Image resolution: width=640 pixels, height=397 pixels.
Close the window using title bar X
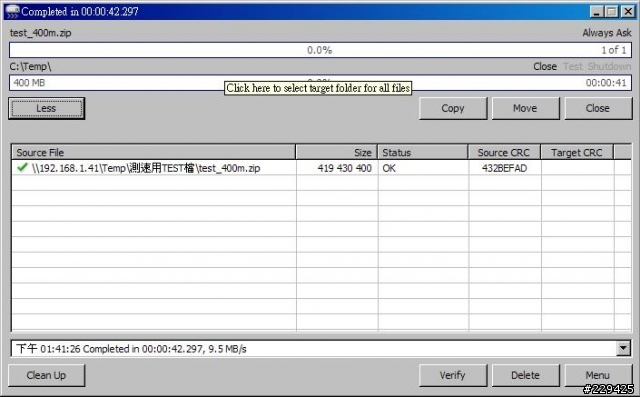(x=628, y=11)
